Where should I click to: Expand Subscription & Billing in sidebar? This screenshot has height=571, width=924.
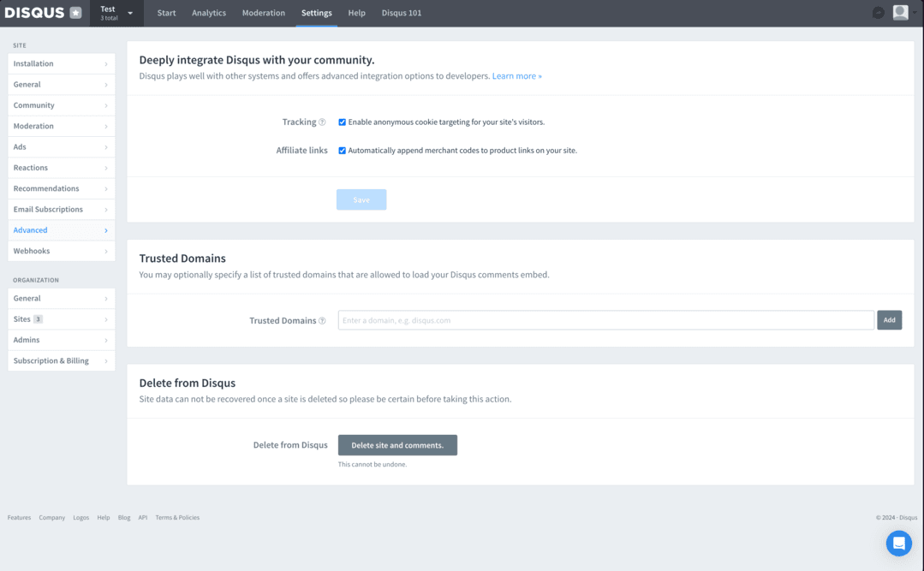[x=61, y=360]
